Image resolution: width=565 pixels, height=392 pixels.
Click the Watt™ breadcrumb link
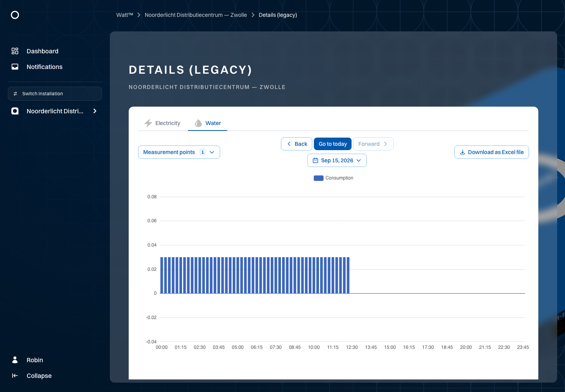[x=125, y=15]
